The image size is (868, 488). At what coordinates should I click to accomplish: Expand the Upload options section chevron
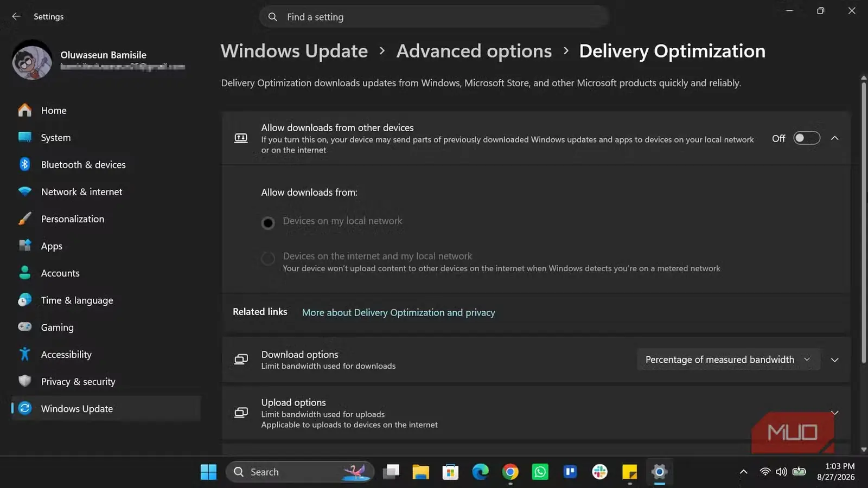[x=835, y=413]
